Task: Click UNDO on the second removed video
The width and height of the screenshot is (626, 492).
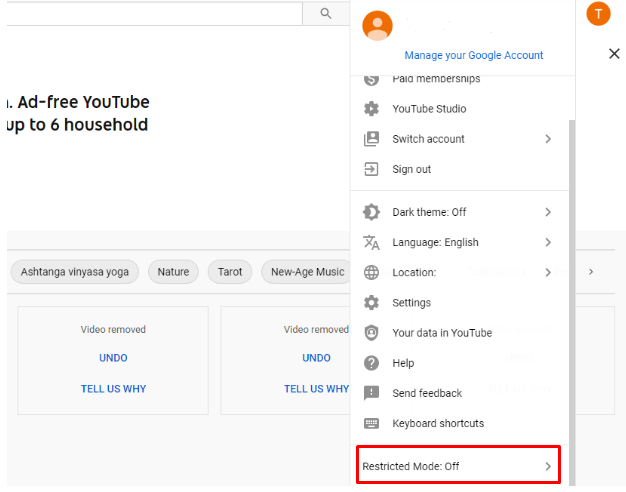Action: [x=316, y=358]
